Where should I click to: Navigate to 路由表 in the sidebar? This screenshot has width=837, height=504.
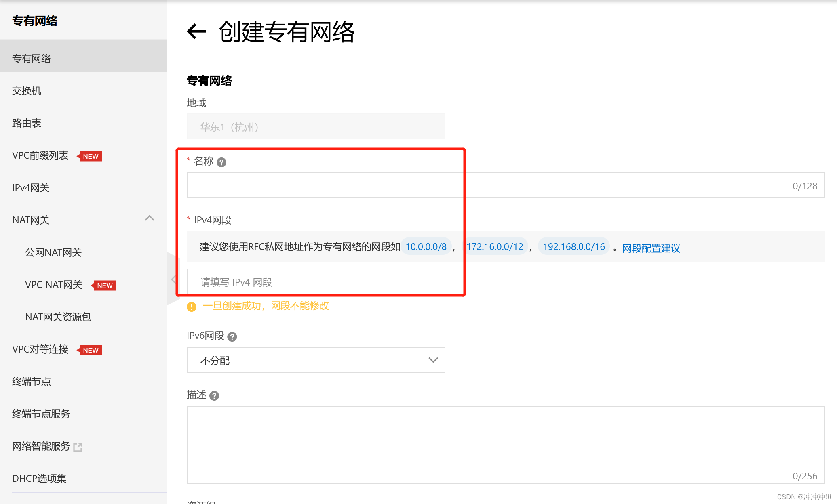coord(26,123)
